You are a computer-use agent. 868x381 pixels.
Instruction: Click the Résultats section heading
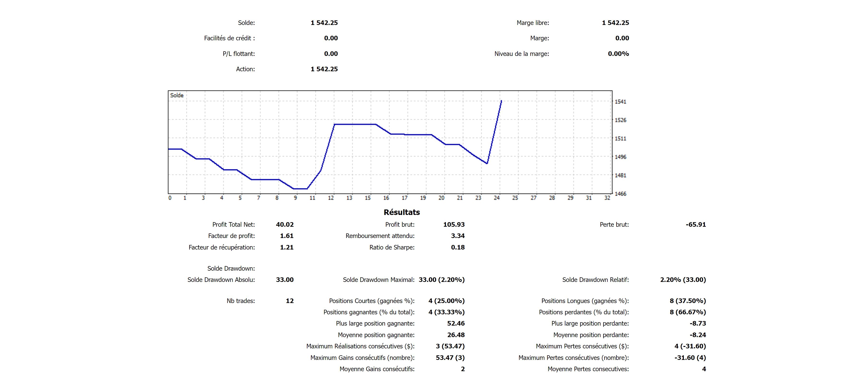pyautogui.click(x=402, y=212)
